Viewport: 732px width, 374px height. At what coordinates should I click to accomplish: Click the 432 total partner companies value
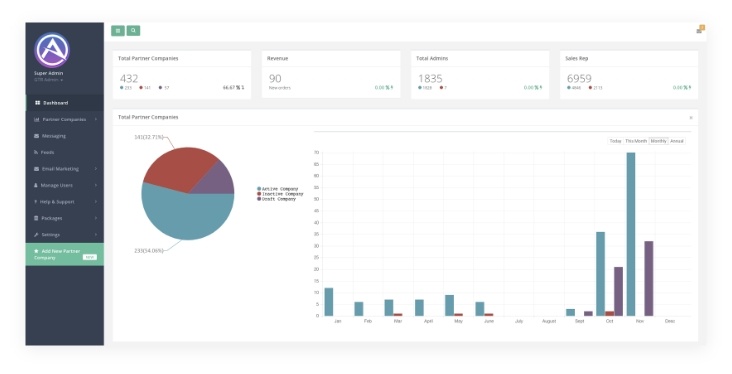point(129,78)
